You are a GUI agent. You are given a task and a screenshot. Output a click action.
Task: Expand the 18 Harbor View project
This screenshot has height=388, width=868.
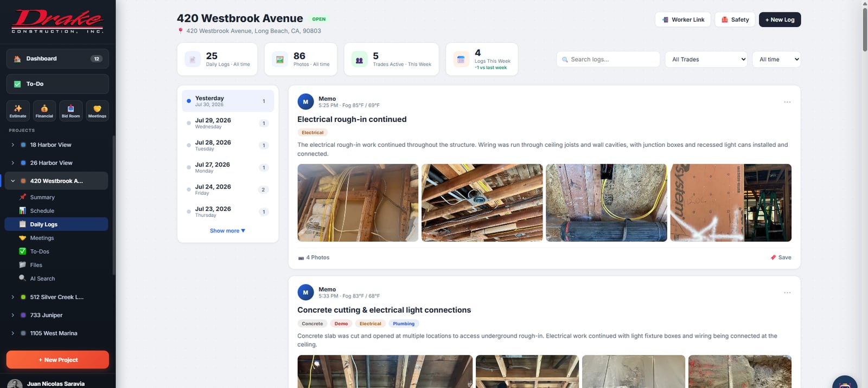(x=12, y=145)
